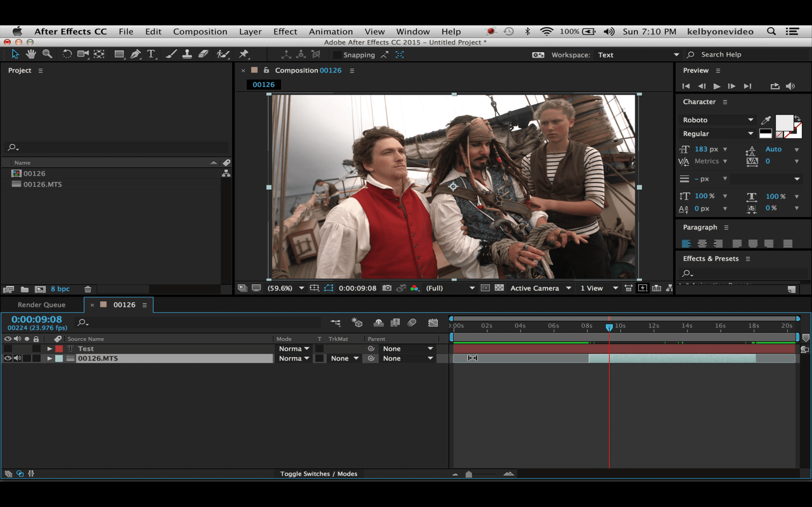Switch to the Render Queue tab
Viewport: 812px width, 507px height.
42,305
